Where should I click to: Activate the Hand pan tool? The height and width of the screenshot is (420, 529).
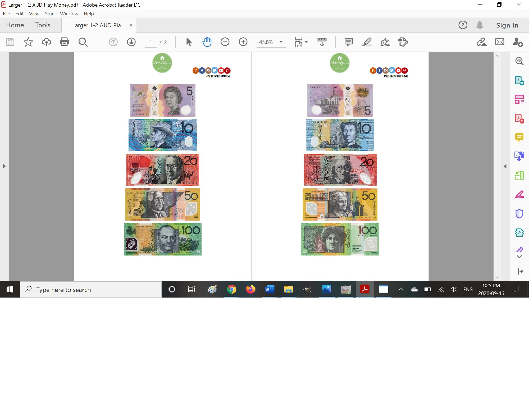point(207,42)
